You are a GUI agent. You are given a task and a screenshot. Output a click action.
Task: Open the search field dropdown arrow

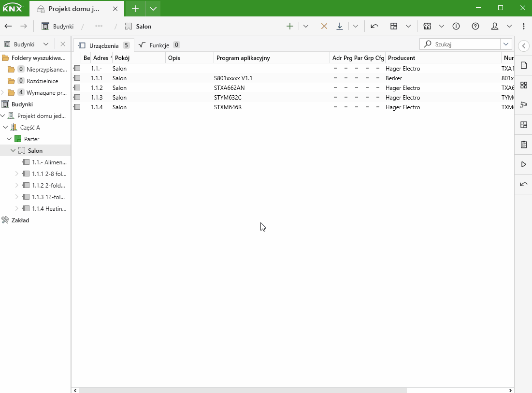[506, 44]
